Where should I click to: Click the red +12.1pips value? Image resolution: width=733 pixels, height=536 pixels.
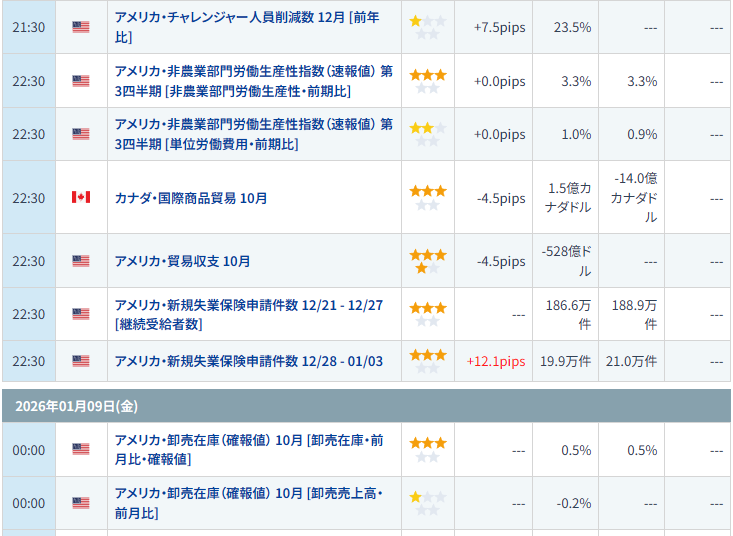pos(496,361)
